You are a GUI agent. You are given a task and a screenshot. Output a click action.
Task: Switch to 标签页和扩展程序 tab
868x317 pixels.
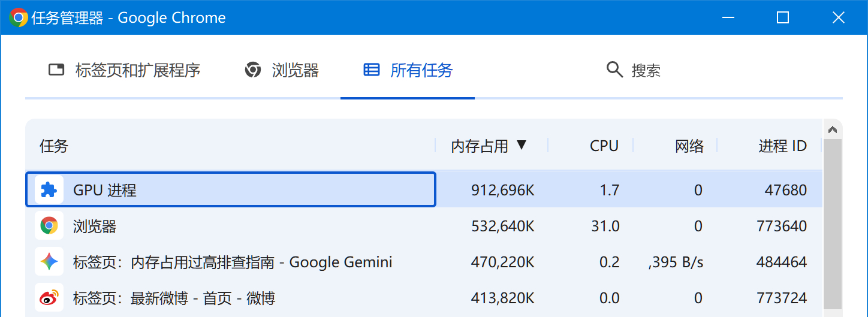137,70
